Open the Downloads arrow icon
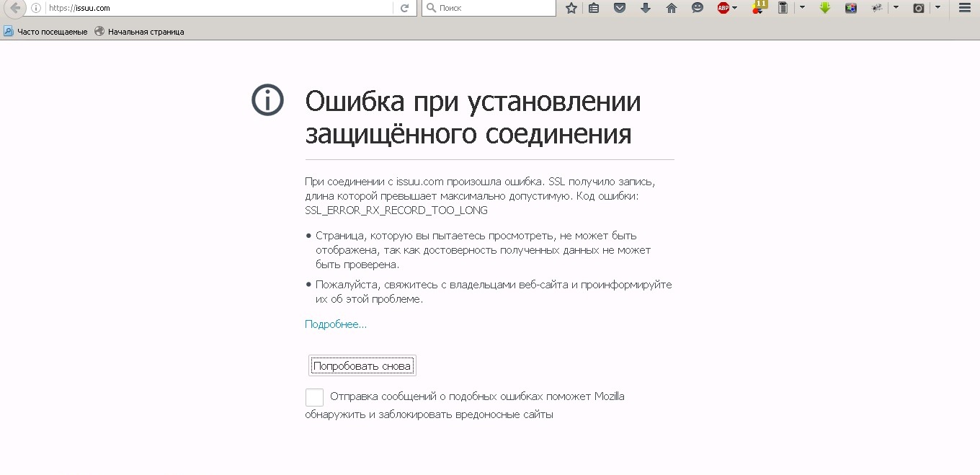This screenshot has width=980, height=475. (x=646, y=8)
